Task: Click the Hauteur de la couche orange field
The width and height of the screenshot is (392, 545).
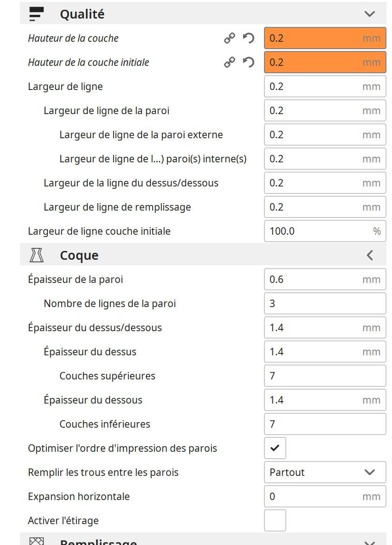Action: click(x=325, y=38)
